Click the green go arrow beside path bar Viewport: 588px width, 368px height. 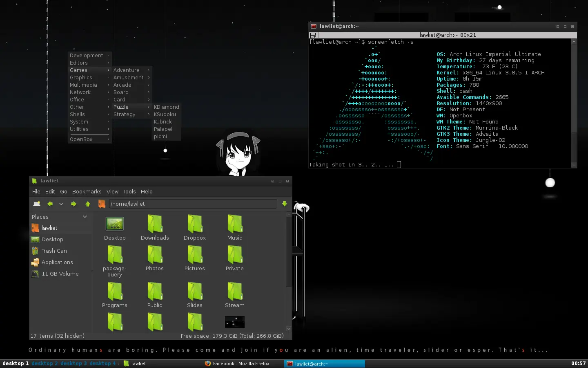tap(285, 204)
